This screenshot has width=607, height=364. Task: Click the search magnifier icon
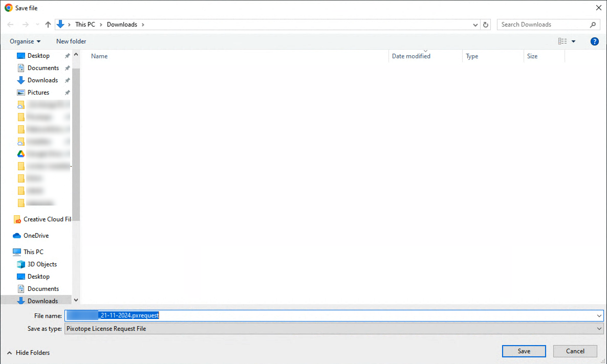(593, 25)
